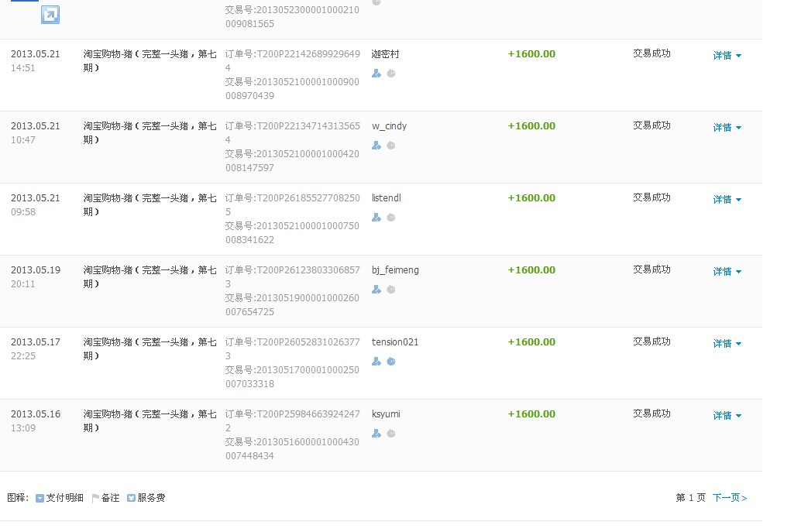
Task: Click the clock icon under 迦密村
Action: pyautogui.click(x=391, y=74)
